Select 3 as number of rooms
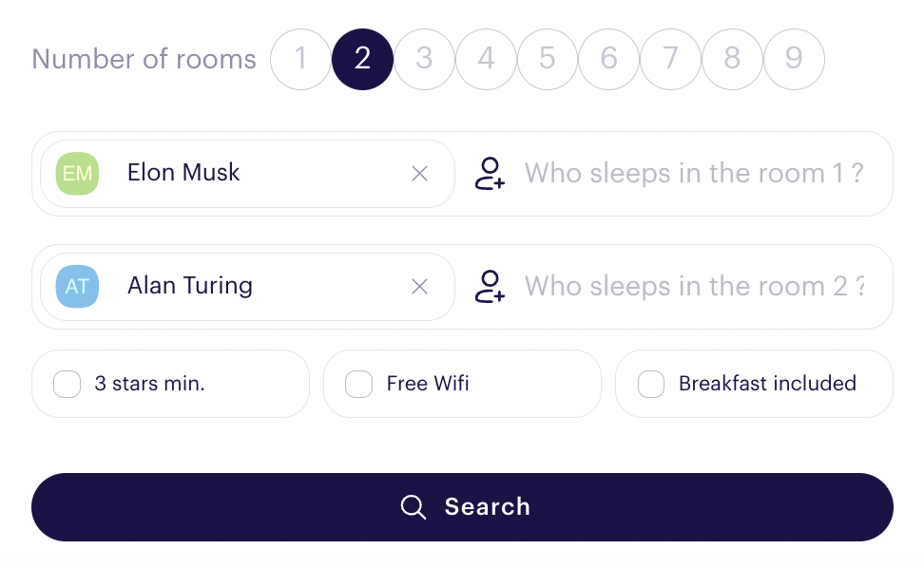The image size is (924, 568). 424,60
